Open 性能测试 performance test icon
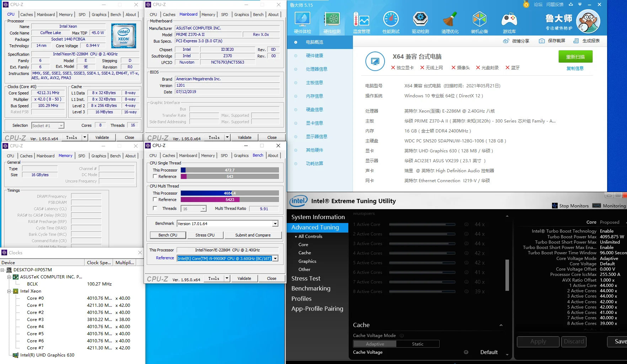Viewport: 627px width, 364px height. coord(391,20)
